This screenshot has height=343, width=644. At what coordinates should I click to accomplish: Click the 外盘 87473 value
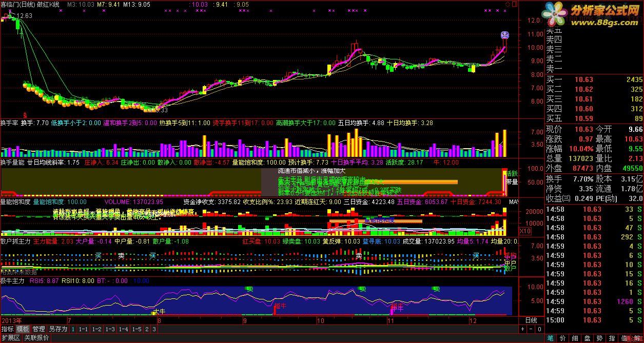click(582, 168)
